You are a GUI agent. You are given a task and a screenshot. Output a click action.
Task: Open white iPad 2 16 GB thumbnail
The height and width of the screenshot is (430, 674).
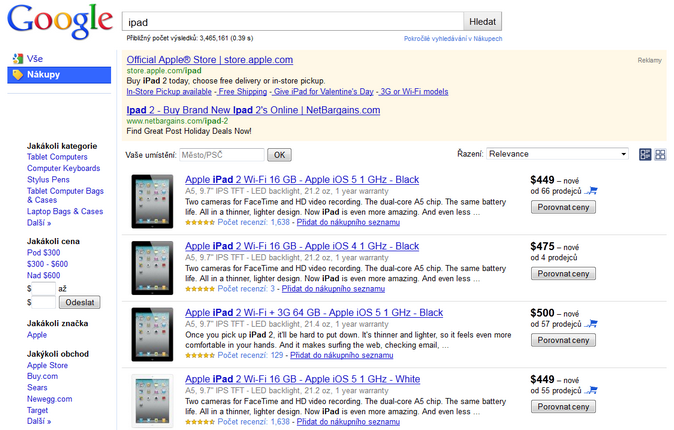152,401
